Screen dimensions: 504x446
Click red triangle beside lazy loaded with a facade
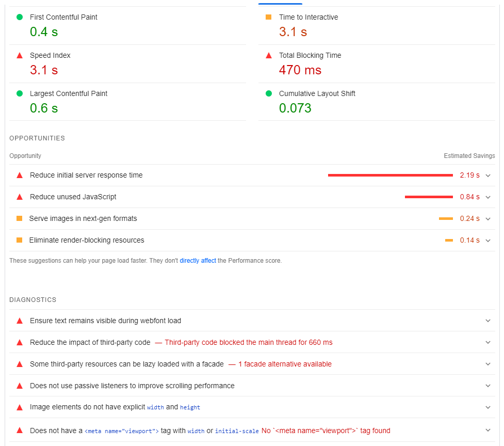[x=20, y=364]
